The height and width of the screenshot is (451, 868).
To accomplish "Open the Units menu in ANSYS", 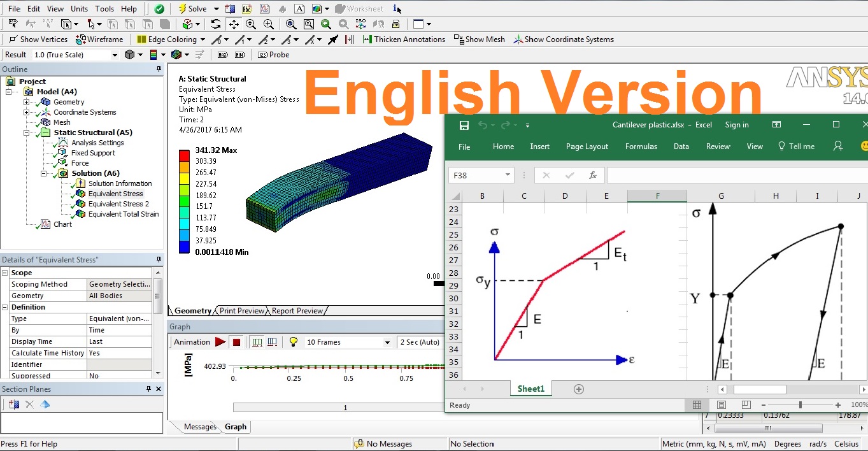I will point(79,9).
